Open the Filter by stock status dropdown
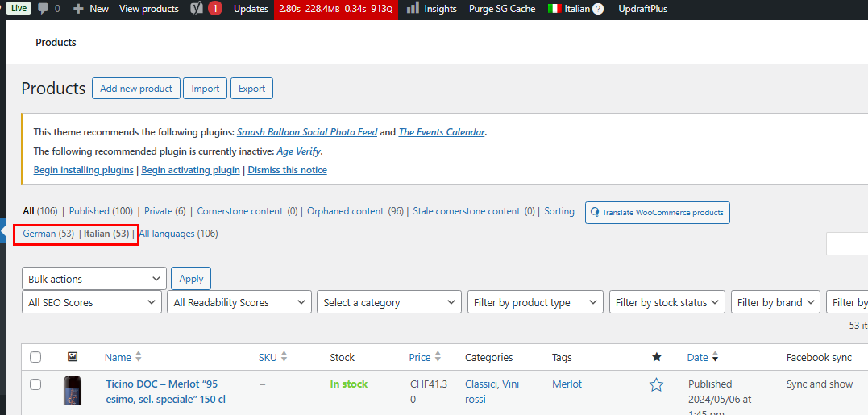Viewport: 868px width, 415px height. coord(667,302)
